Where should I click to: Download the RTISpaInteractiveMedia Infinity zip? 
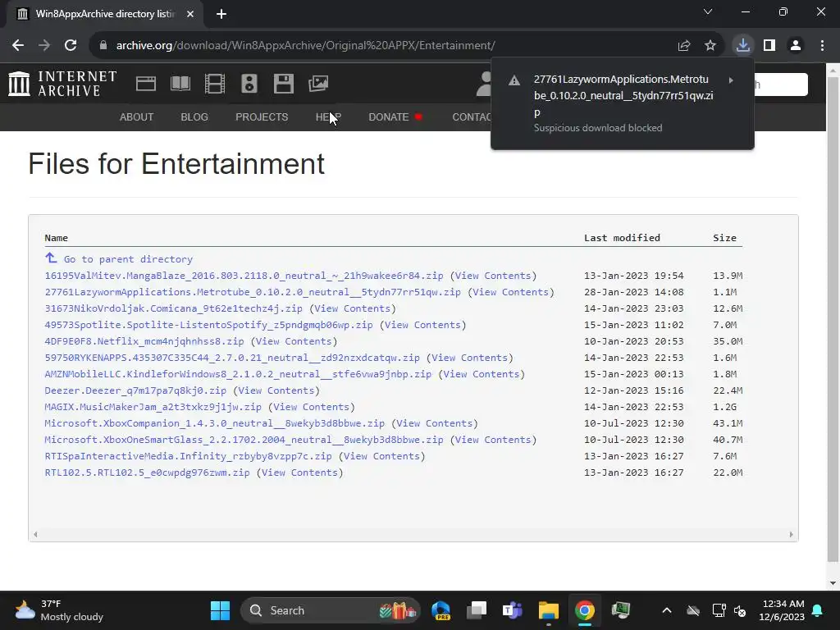pos(188,456)
